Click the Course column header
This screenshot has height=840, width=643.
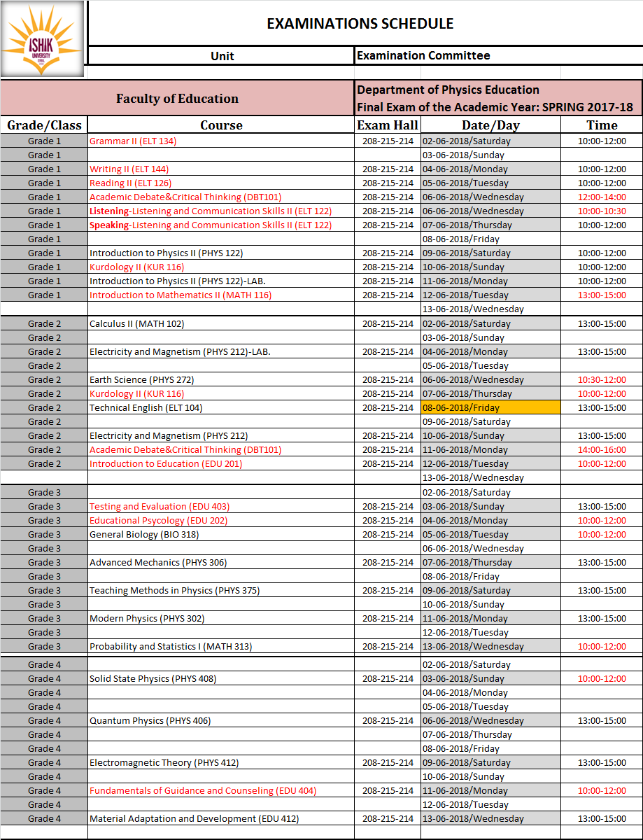(x=221, y=125)
